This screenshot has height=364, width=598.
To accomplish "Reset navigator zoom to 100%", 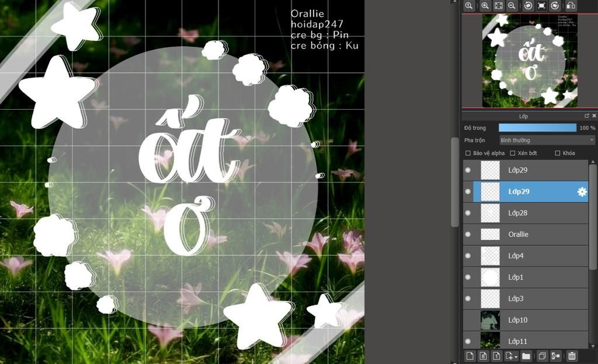I will [x=469, y=6].
